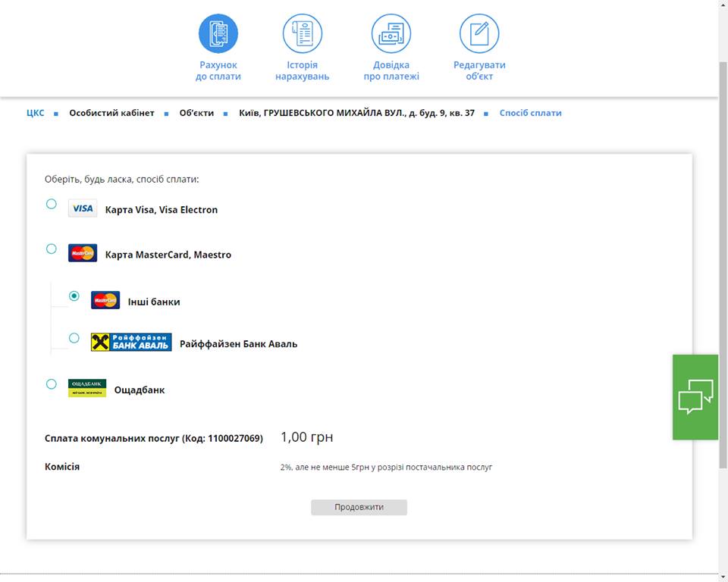Choose the Інші банки radio option

tap(74, 296)
